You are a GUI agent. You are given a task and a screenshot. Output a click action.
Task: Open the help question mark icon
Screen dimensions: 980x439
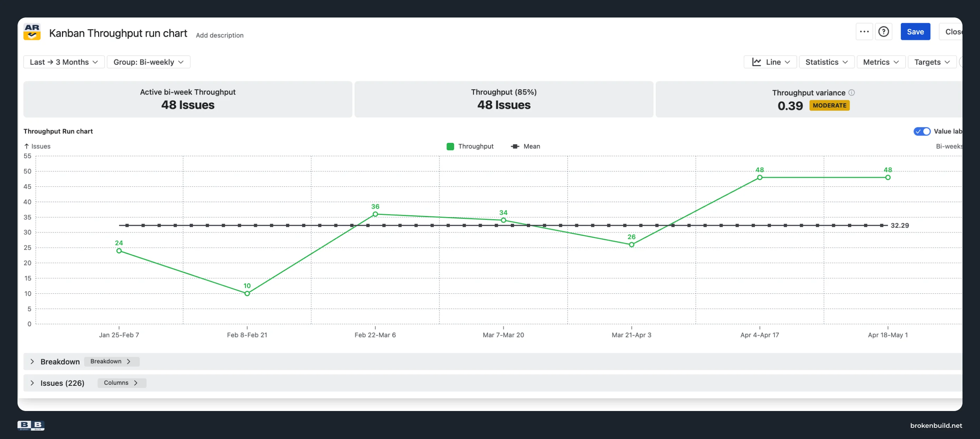pyautogui.click(x=883, y=32)
